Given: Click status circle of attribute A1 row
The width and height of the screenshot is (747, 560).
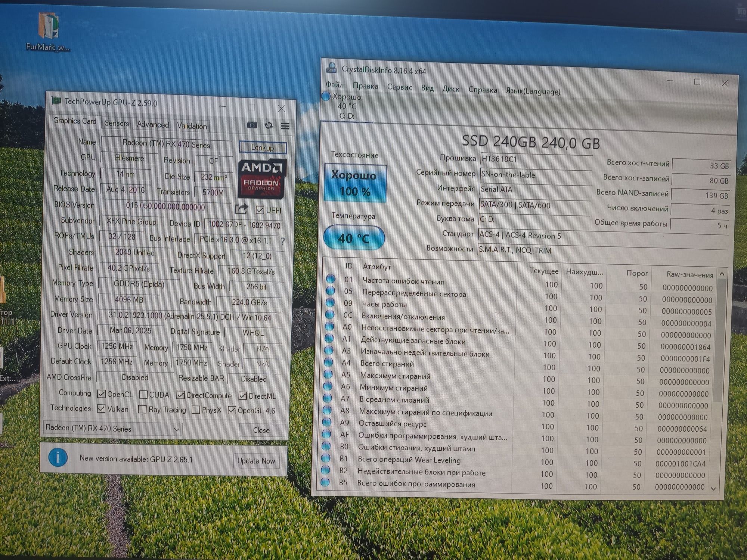Looking at the screenshot, I should [x=329, y=338].
